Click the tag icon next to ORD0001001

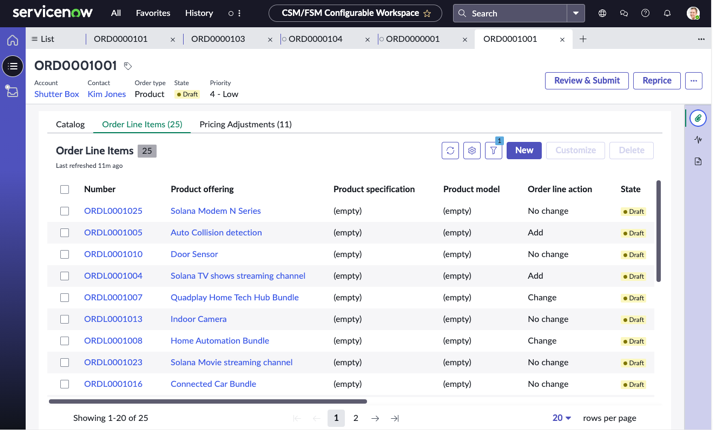(x=128, y=66)
